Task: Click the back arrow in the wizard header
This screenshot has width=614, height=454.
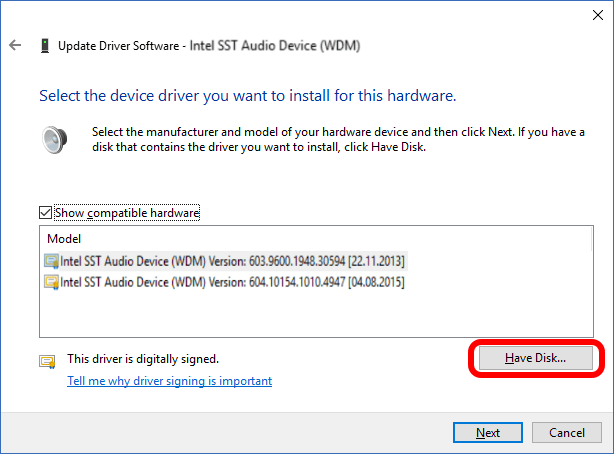Action: [x=16, y=45]
